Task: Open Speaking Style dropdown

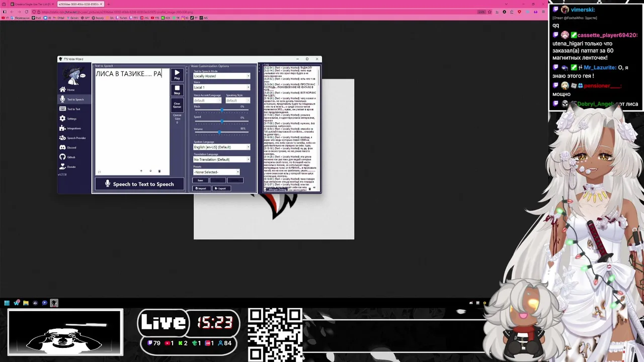Action: tap(237, 100)
